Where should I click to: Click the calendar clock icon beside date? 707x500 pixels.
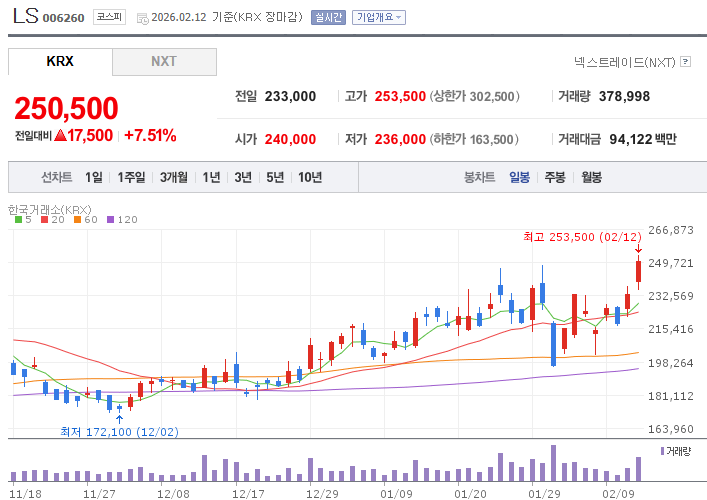pyautogui.click(x=142, y=18)
